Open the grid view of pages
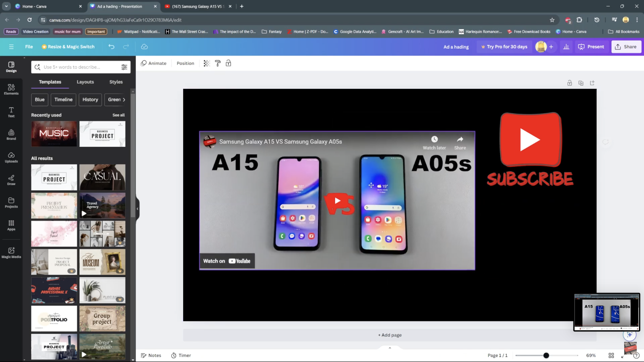644x362 pixels. tap(611, 355)
